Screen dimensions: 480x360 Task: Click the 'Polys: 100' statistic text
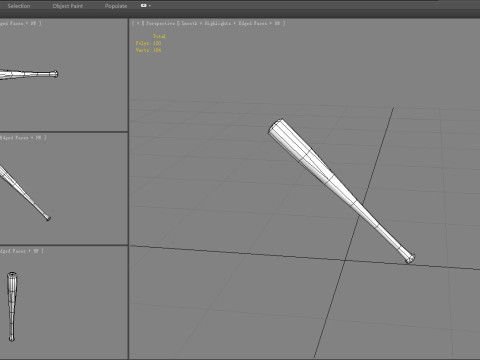point(148,43)
